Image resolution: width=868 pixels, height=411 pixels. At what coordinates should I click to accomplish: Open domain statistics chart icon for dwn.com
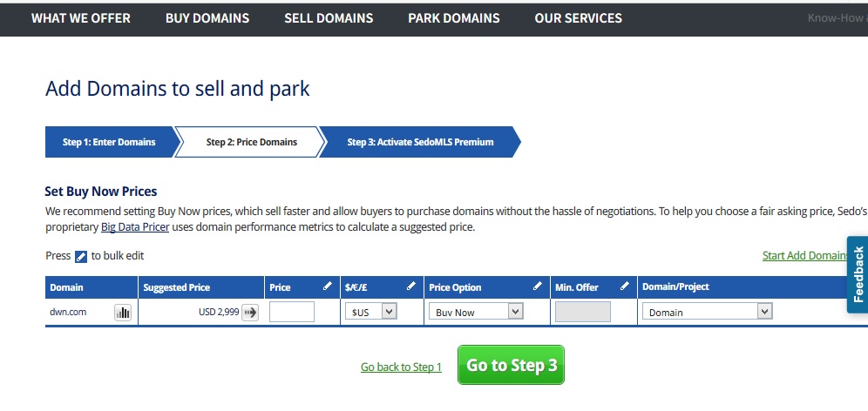[123, 313]
